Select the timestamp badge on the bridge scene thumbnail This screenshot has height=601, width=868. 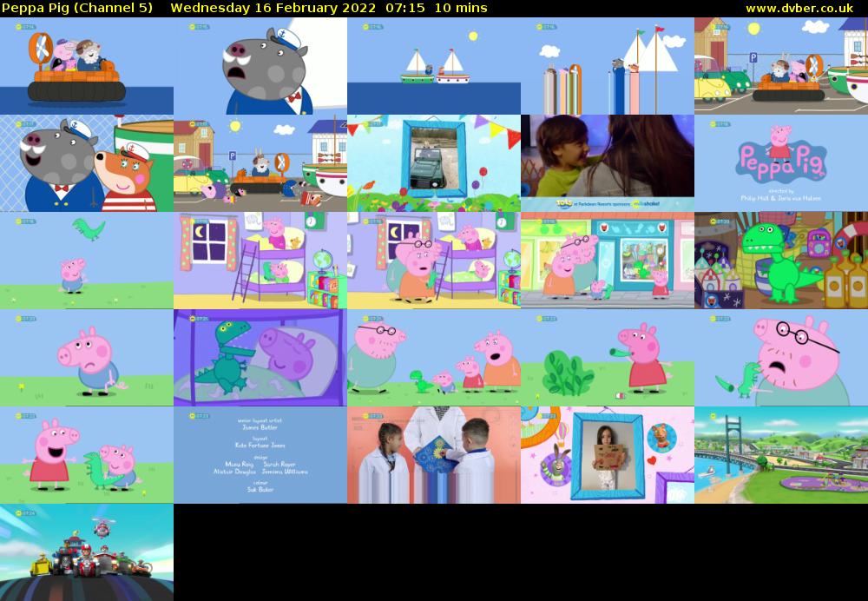713,416
